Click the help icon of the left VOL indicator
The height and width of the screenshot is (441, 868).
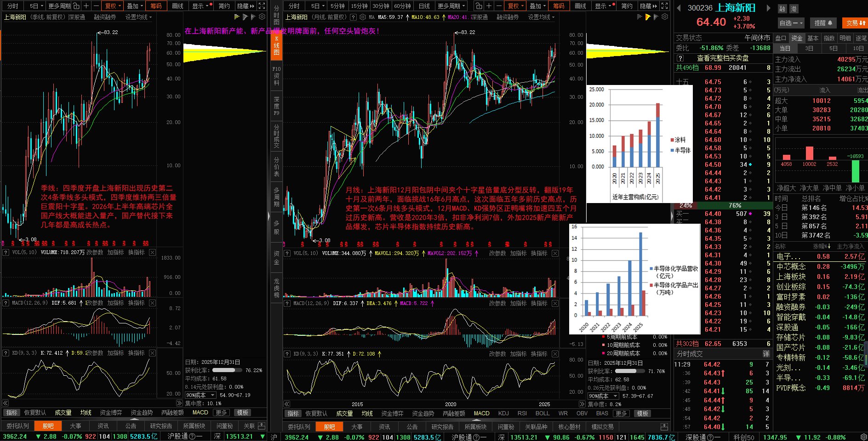pyautogui.click(x=6, y=252)
